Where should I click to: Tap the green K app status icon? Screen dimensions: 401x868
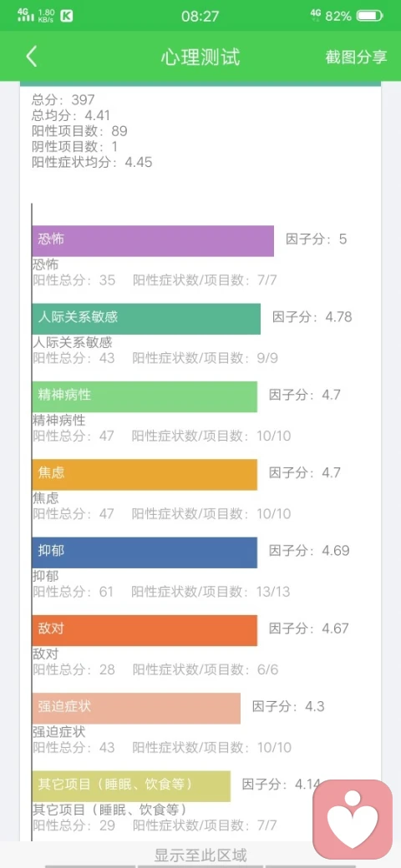pyautogui.click(x=67, y=16)
